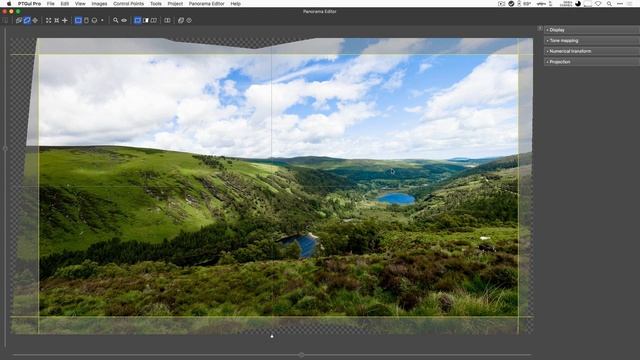This screenshot has width=640, height=360.
Task: Open the Tools menu
Action: pyautogui.click(x=156, y=3)
